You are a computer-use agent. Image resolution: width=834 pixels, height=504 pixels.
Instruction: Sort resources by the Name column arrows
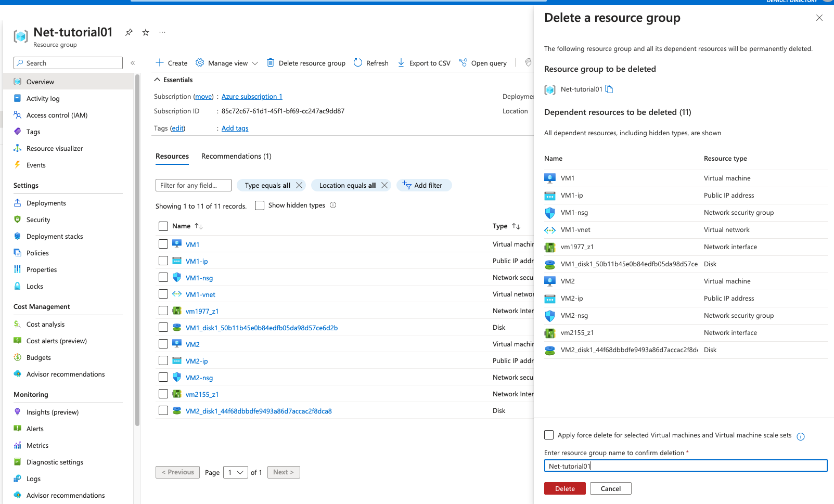(198, 226)
